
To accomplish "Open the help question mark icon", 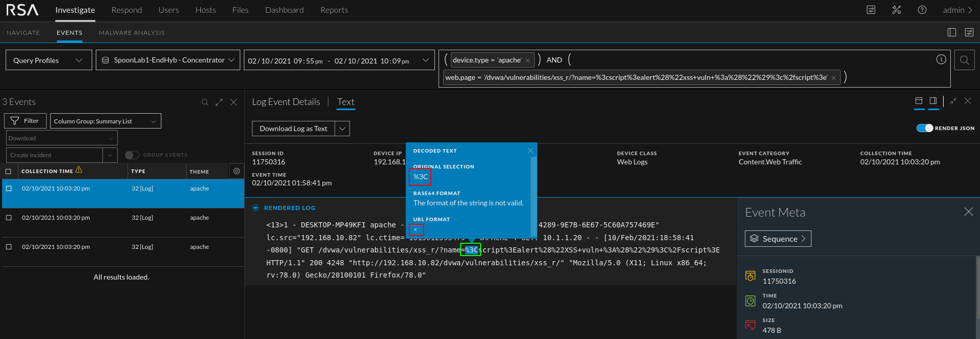I will click(x=922, y=10).
